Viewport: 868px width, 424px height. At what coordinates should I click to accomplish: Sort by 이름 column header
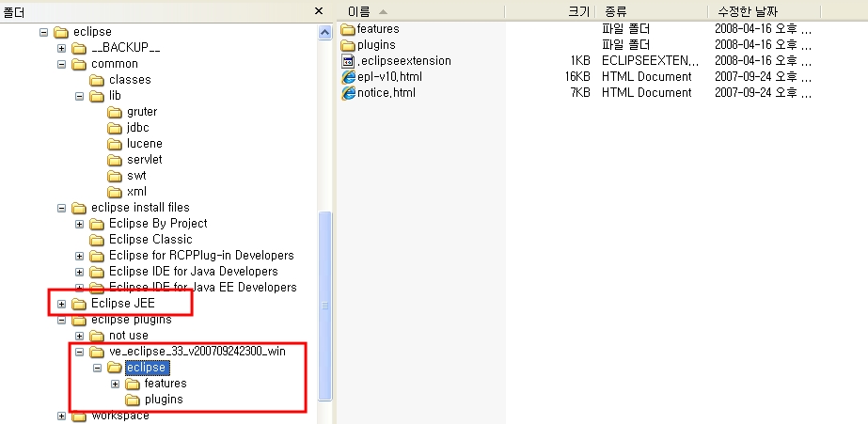click(420, 11)
